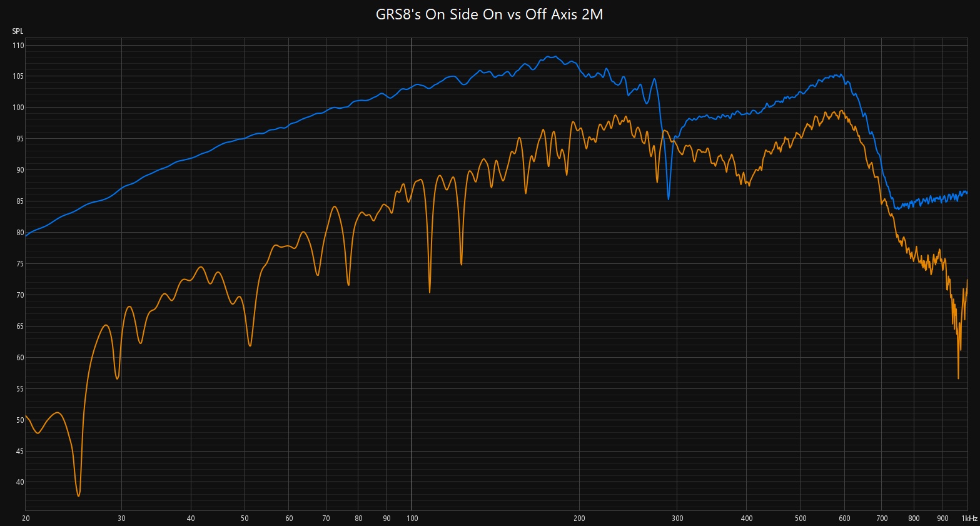Select the 65 value on the SPL axis

pyautogui.click(x=19, y=326)
